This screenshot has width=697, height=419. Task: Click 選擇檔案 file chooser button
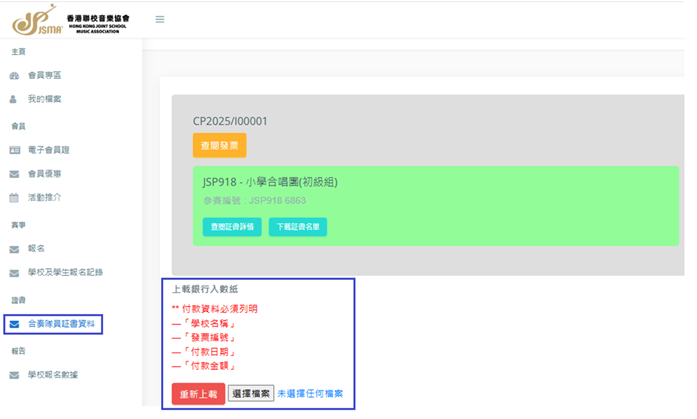point(251,393)
